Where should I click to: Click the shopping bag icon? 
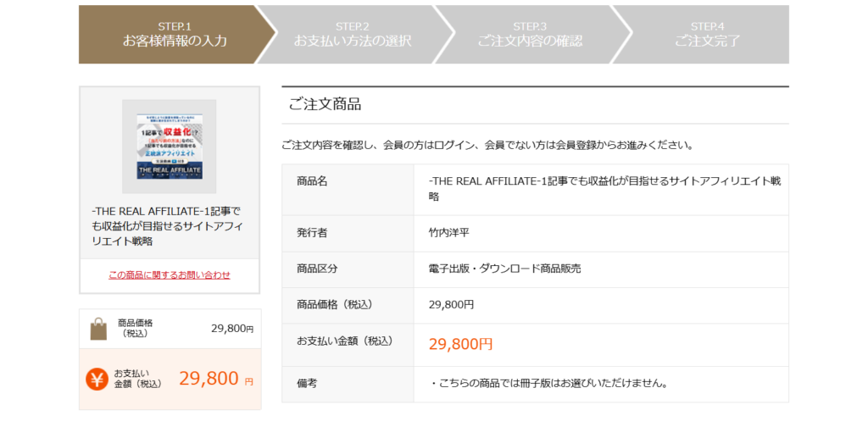[x=99, y=329]
